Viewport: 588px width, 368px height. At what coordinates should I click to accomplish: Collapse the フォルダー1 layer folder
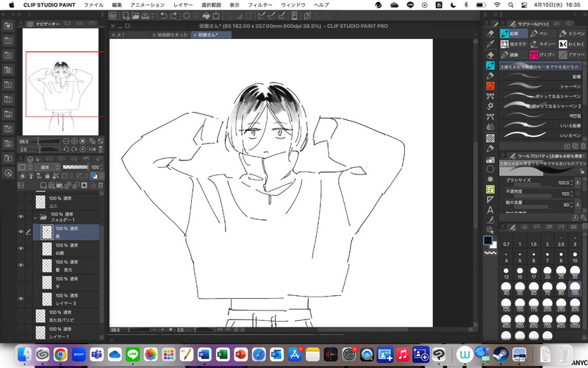point(35,217)
